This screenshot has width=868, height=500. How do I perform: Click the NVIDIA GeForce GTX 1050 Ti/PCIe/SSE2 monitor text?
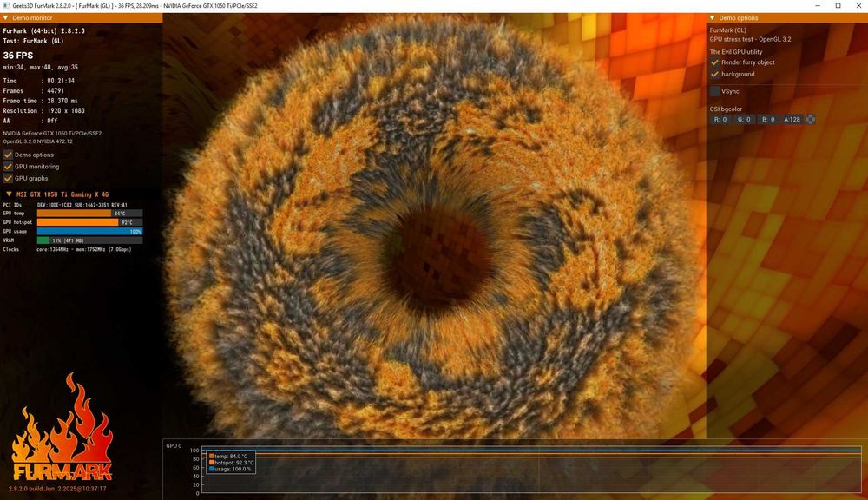[52, 134]
